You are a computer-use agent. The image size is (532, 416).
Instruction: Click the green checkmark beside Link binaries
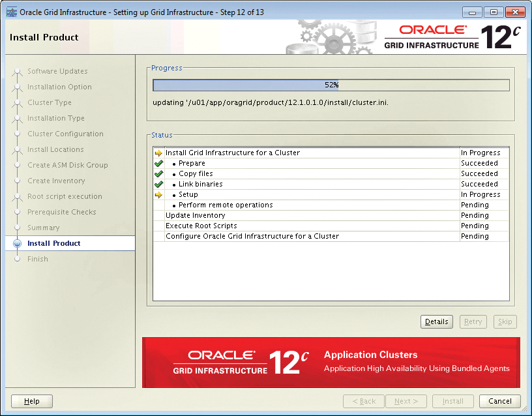point(159,184)
